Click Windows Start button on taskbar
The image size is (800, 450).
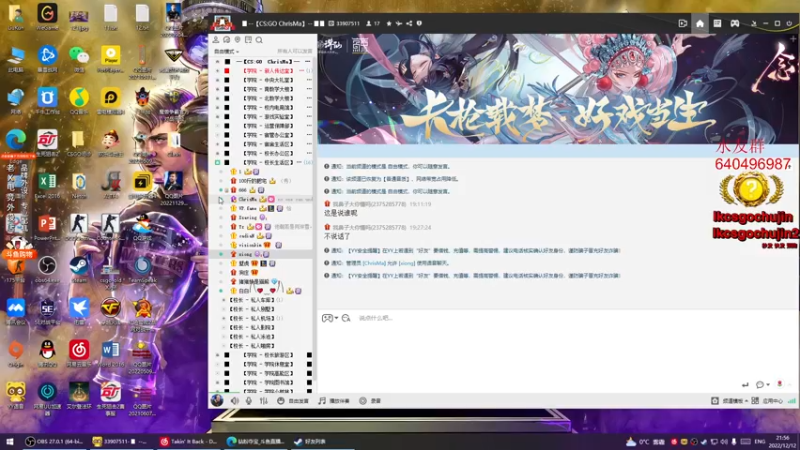click(9, 441)
